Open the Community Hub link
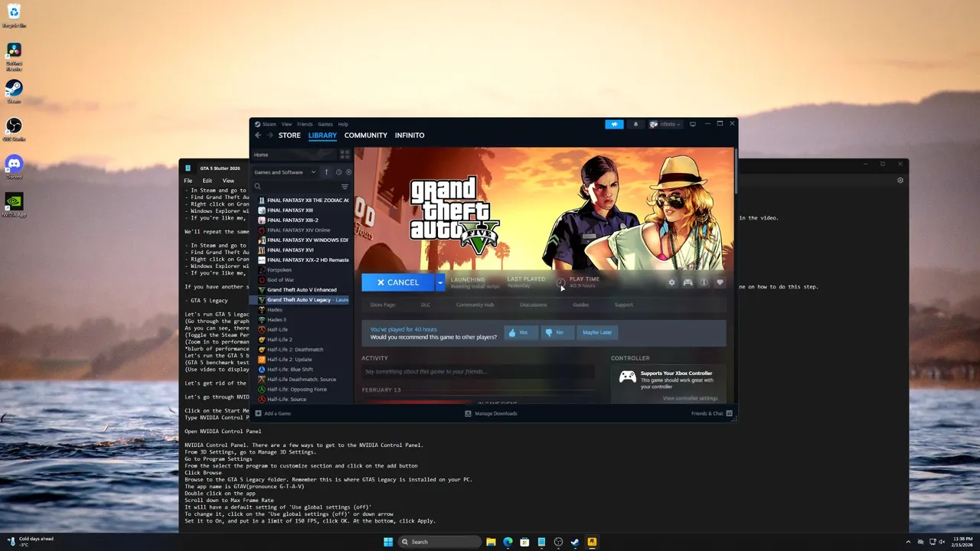 (475, 305)
